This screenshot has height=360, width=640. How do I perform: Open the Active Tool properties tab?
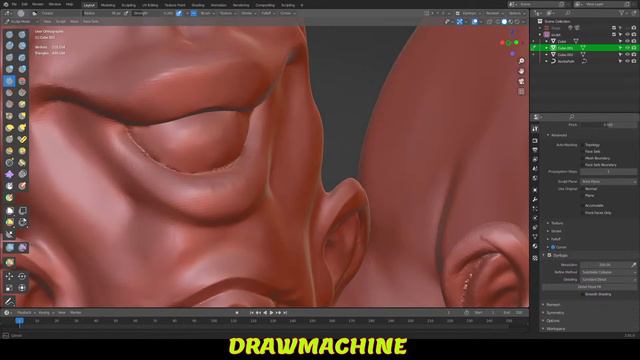535,129
